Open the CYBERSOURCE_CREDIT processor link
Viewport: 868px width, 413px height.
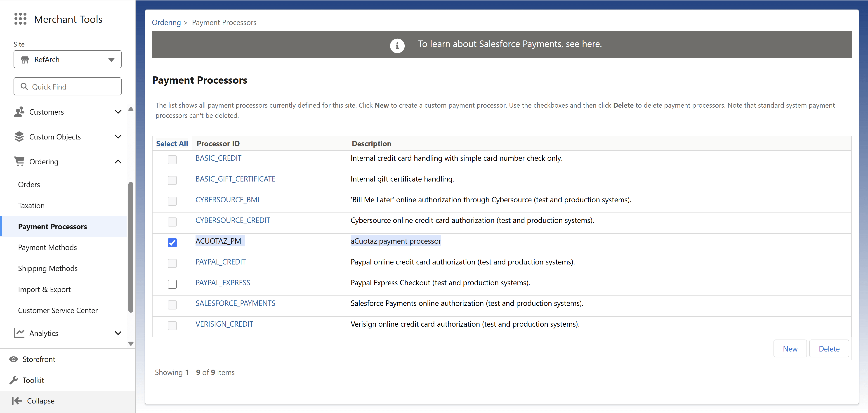tap(233, 220)
